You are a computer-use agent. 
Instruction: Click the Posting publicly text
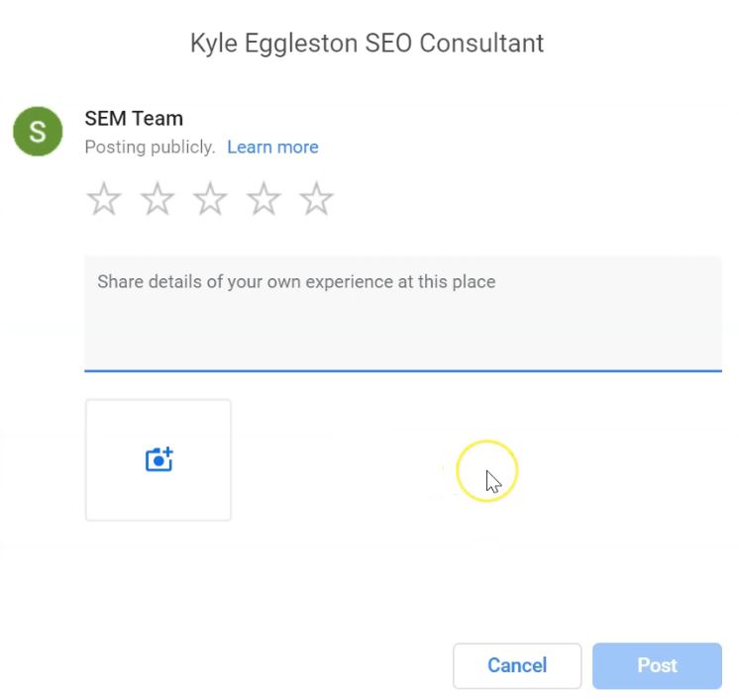pyautogui.click(x=150, y=147)
